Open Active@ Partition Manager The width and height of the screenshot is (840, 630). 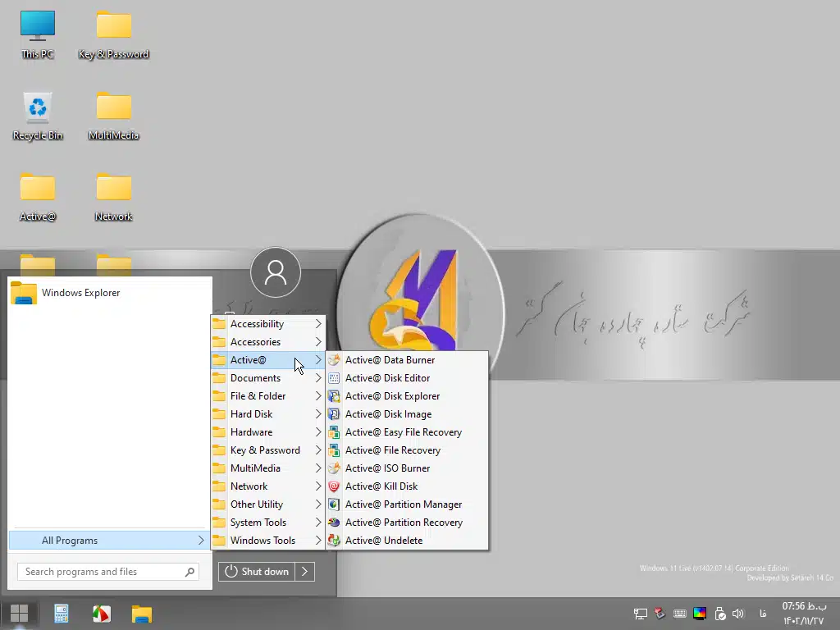[x=403, y=504]
